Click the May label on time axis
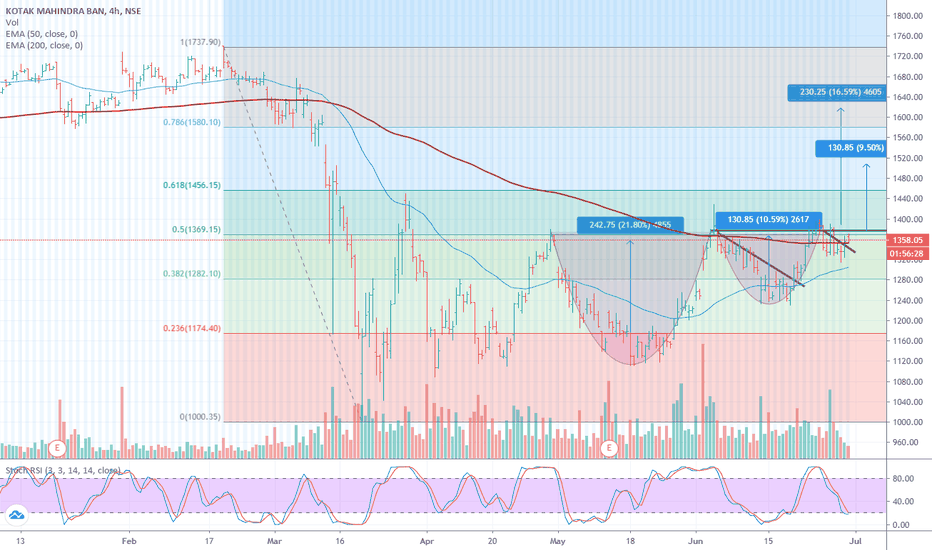 [558, 541]
